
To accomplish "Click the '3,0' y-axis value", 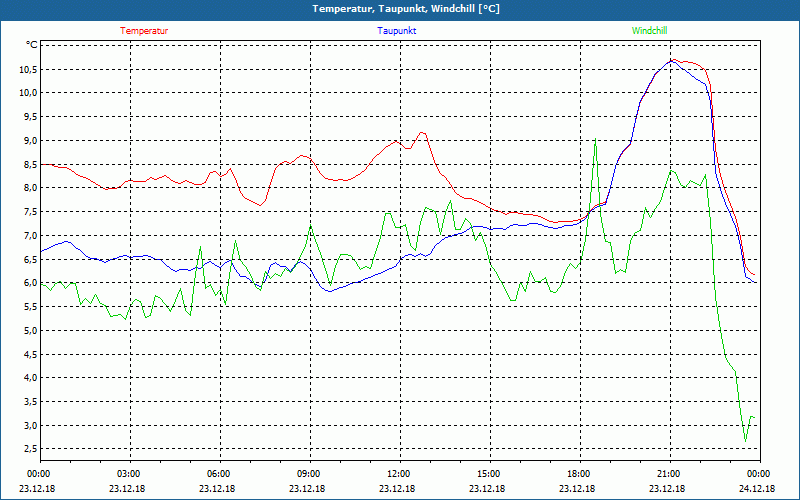I will (31, 426).
